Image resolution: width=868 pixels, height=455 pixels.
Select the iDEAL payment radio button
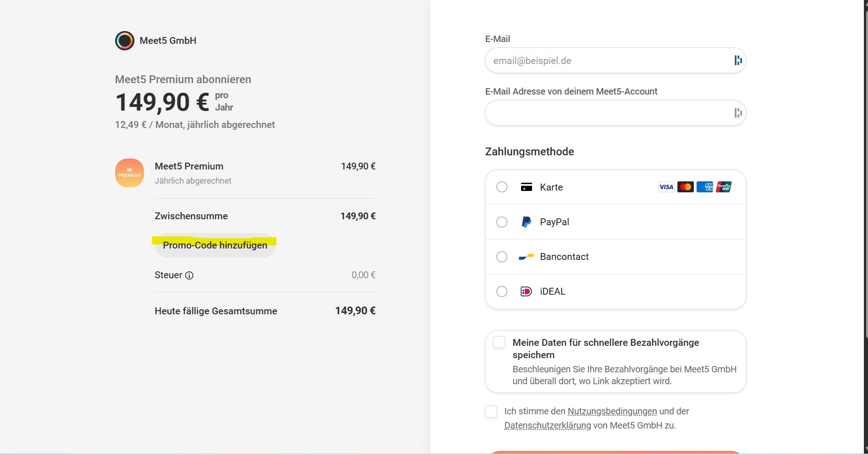[502, 291]
